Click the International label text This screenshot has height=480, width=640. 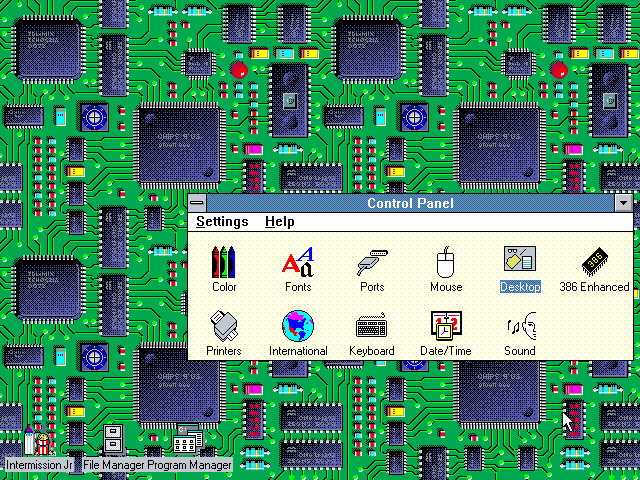(x=298, y=351)
